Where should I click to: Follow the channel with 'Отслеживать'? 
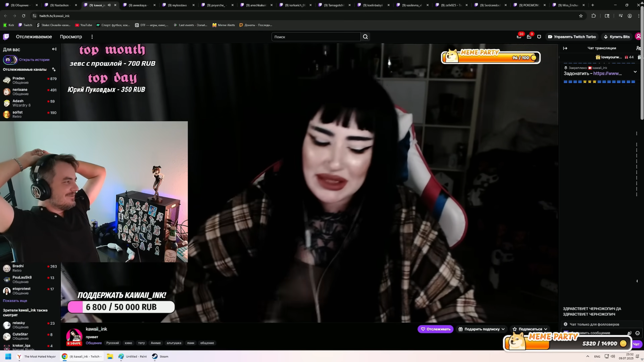click(435, 329)
